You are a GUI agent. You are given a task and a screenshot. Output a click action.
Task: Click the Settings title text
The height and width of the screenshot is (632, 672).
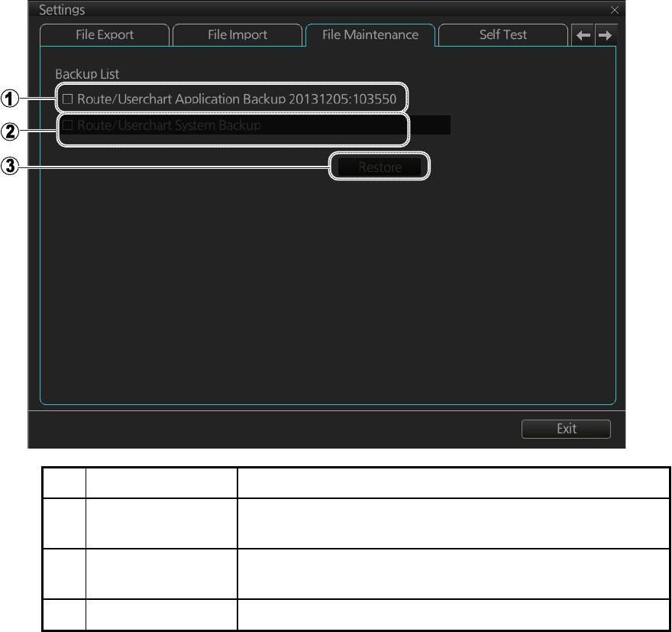(62, 10)
